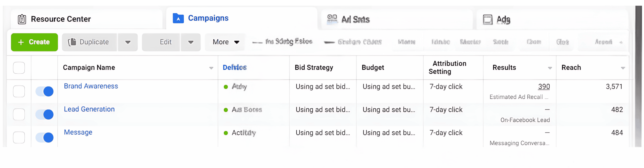This screenshot has height=168, width=644.
Task: Click the green status dot for Brand Awareness
Action: point(226,87)
